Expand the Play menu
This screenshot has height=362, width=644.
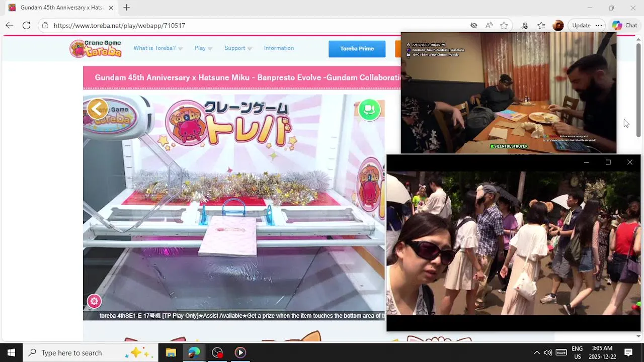click(x=203, y=48)
